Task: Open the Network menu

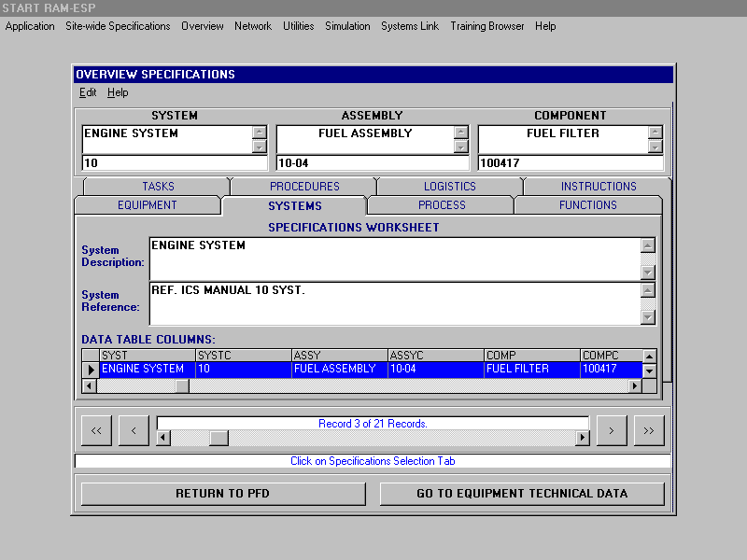Action: pyautogui.click(x=252, y=26)
